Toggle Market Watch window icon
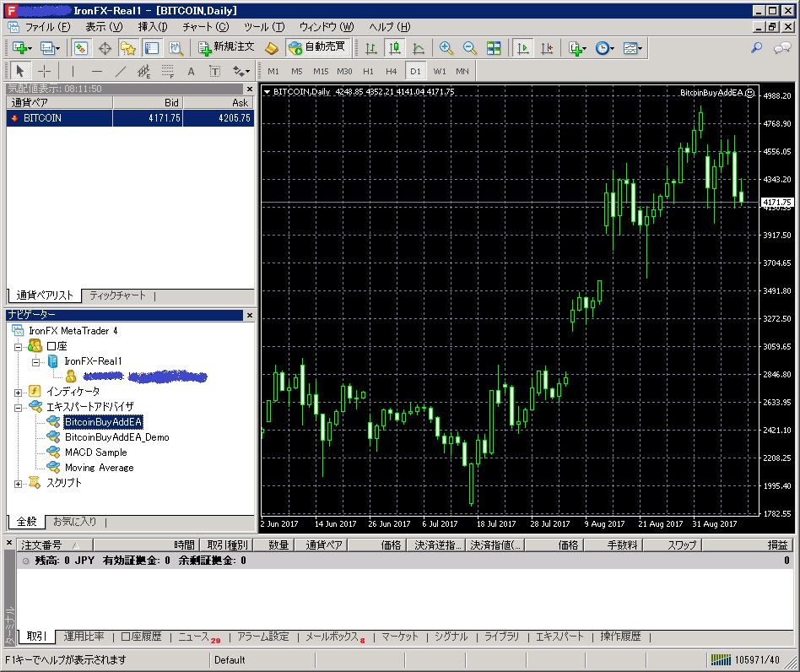 tap(81, 48)
